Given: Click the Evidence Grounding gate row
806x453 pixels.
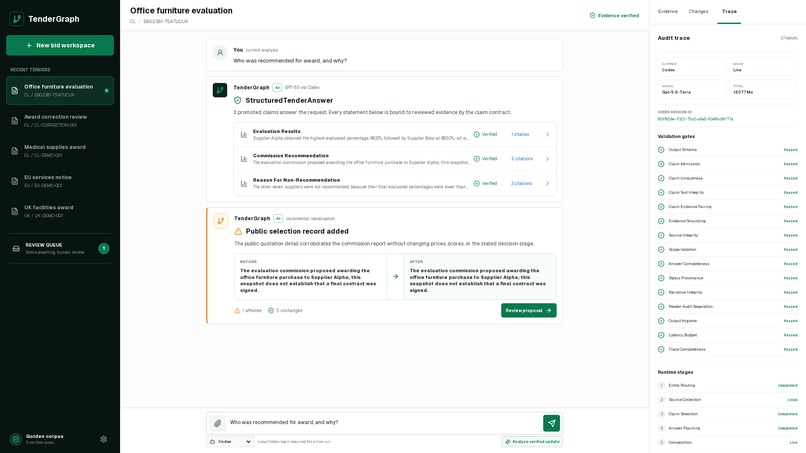Looking at the screenshot, I should [727, 221].
